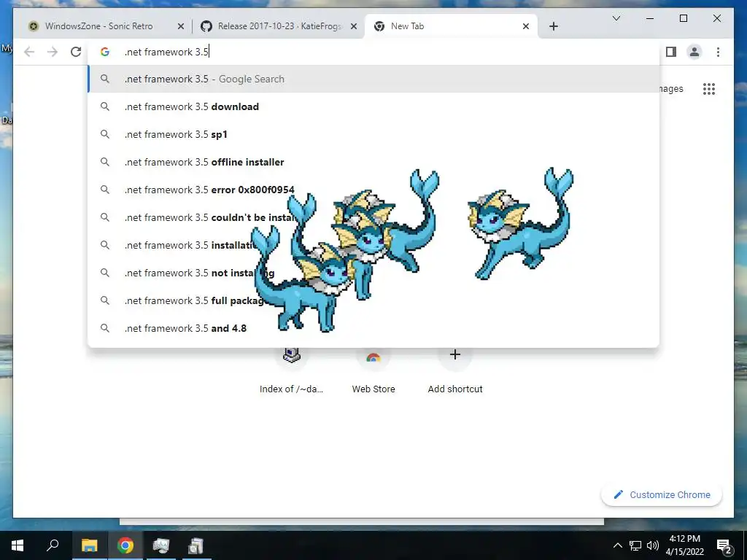Screen dimensions: 747x560
Task: Choose '.net framework 3.5 couldn't be installed' suggestion
Action: 374,217
